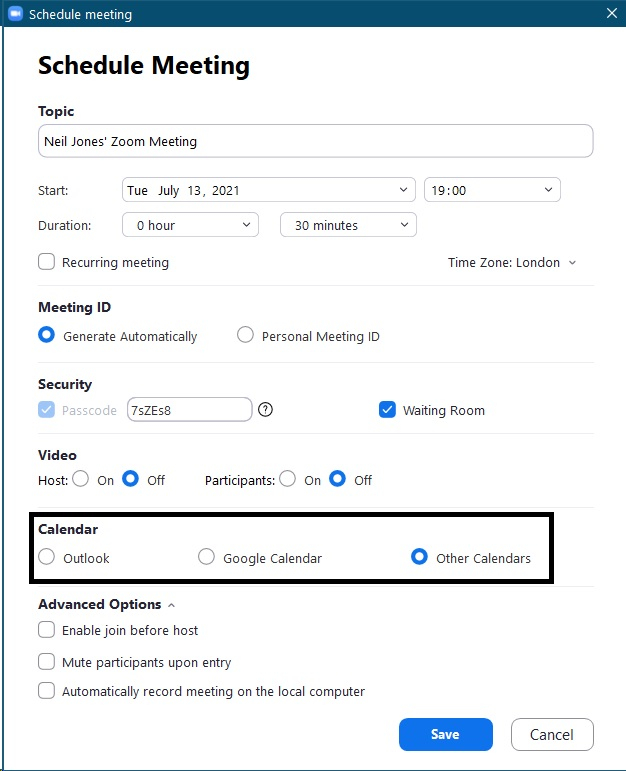The height and width of the screenshot is (771, 626).
Task: Select Personal Meeting ID radio button
Action: (x=245, y=335)
